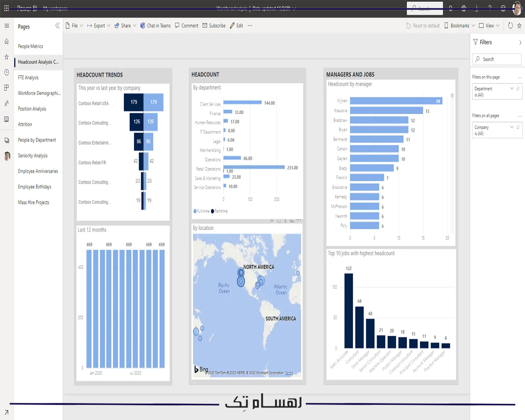The height and width of the screenshot is (420, 525).
Task: Collapse the Filters pane with chevron
Action: click(520, 42)
